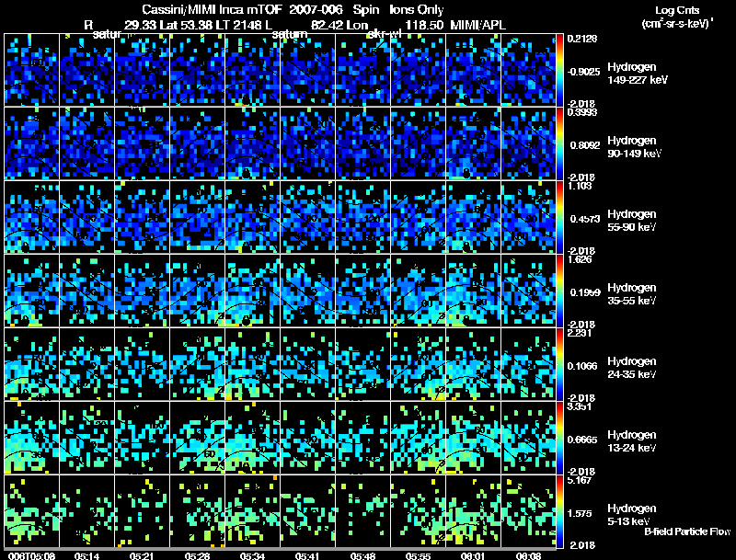736x560 pixels.
Task: Click the '06:08' time axis label
Action: click(x=528, y=556)
